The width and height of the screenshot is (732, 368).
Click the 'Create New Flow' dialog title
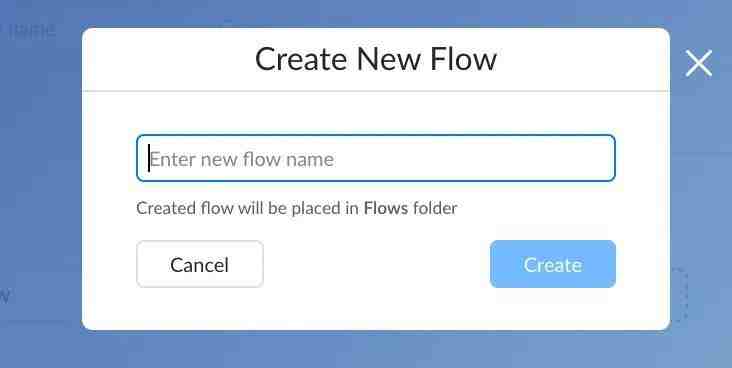[376, 59]
